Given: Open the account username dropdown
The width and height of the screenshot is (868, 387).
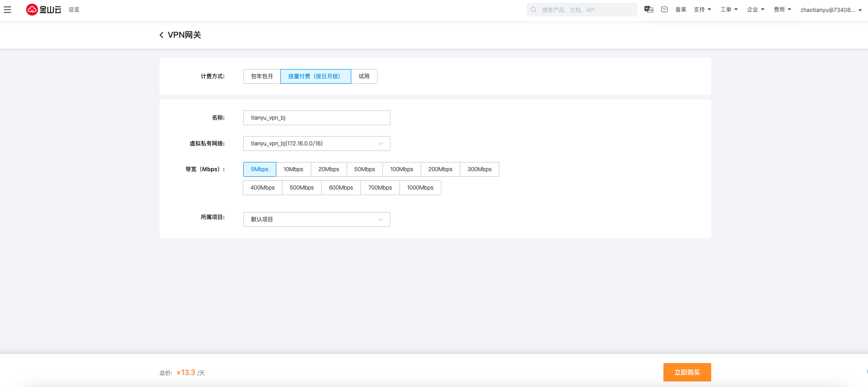Looking at the screenshot, I should (830, 10).
